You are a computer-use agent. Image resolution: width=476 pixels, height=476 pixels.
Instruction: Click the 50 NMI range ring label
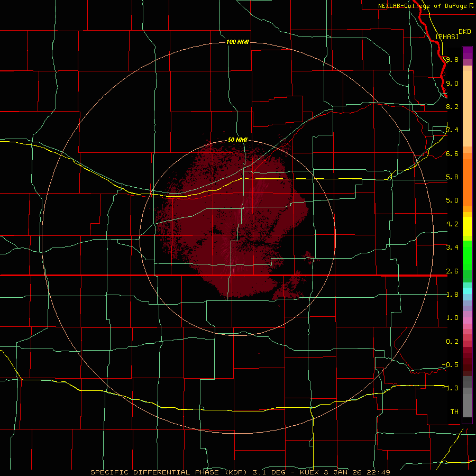237,140
